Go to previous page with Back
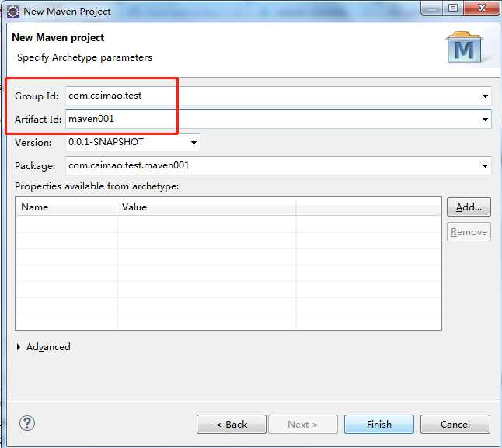Screen dimensions: 502x448 [232, 425]
